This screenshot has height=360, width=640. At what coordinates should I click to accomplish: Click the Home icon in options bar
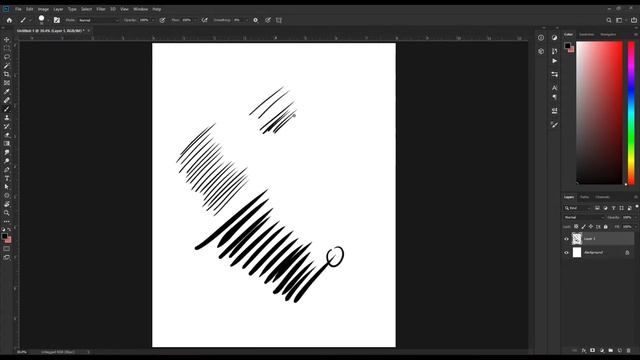[x=9, y=20]
